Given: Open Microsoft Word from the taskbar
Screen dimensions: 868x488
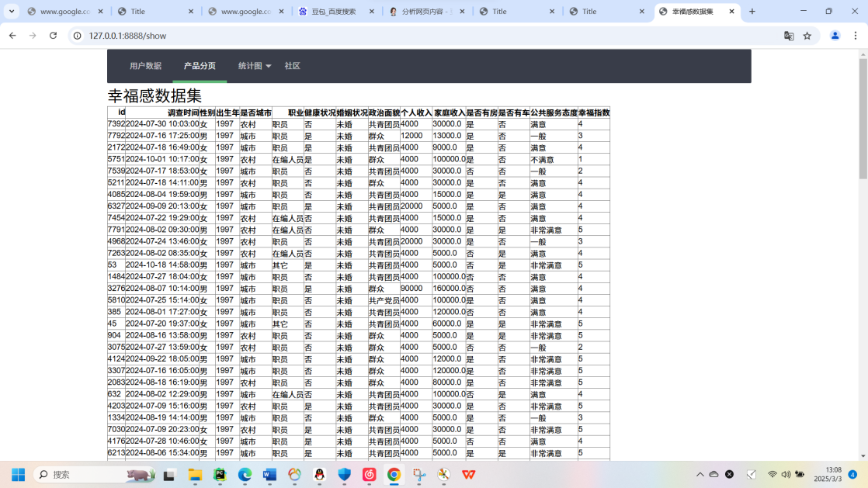Looking at the screenshot, I should 269,475.
